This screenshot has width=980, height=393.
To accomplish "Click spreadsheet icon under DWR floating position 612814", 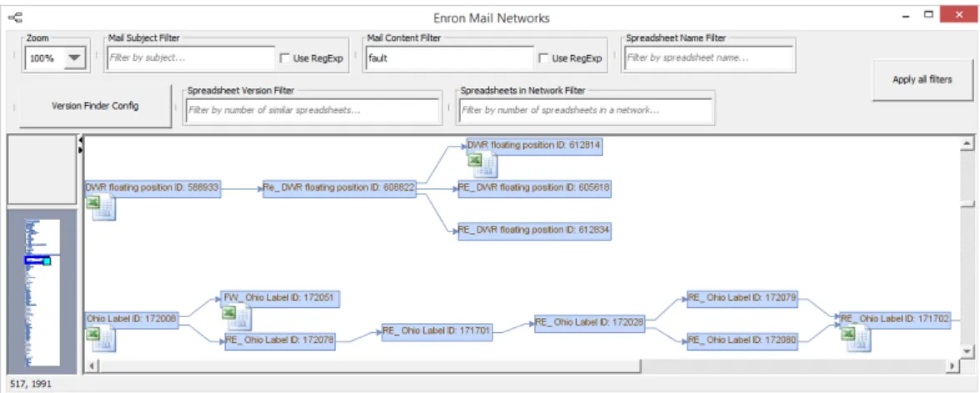I will coord(482,164).
